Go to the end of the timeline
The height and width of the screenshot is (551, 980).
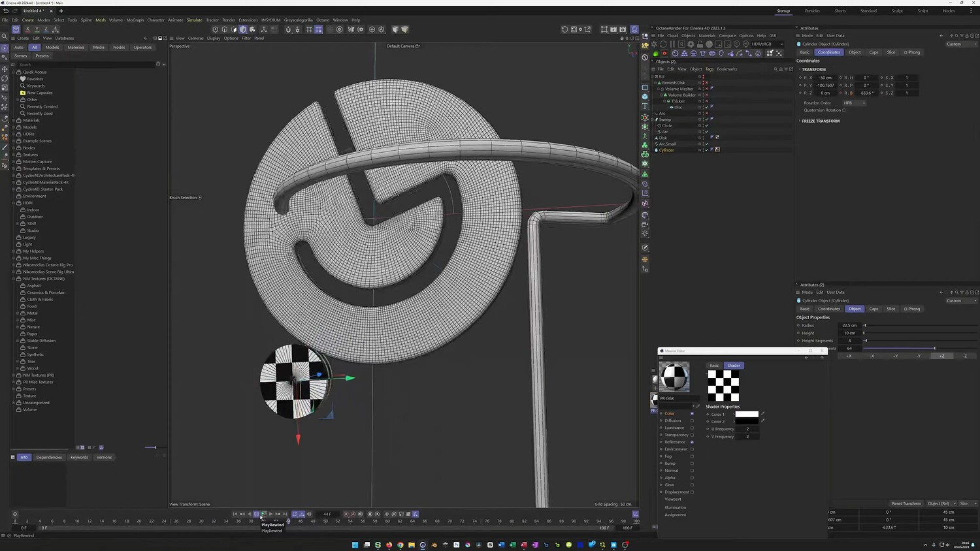click(285, 514)
